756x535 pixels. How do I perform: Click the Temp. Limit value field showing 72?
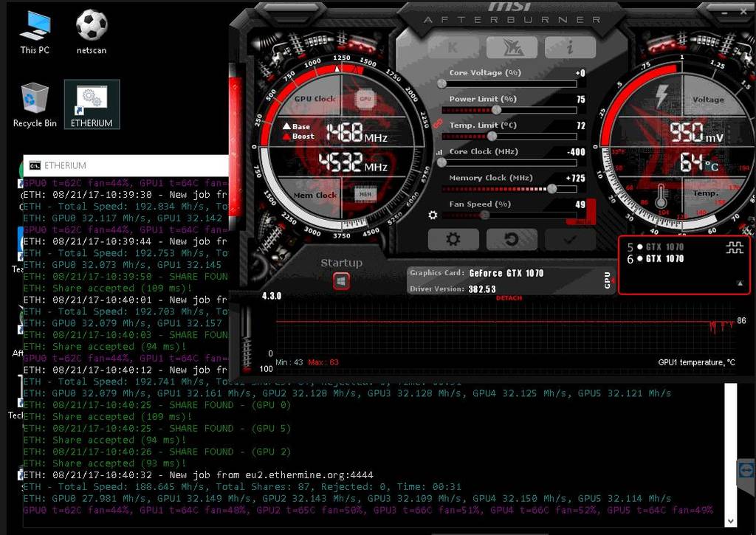coord(580,125)
